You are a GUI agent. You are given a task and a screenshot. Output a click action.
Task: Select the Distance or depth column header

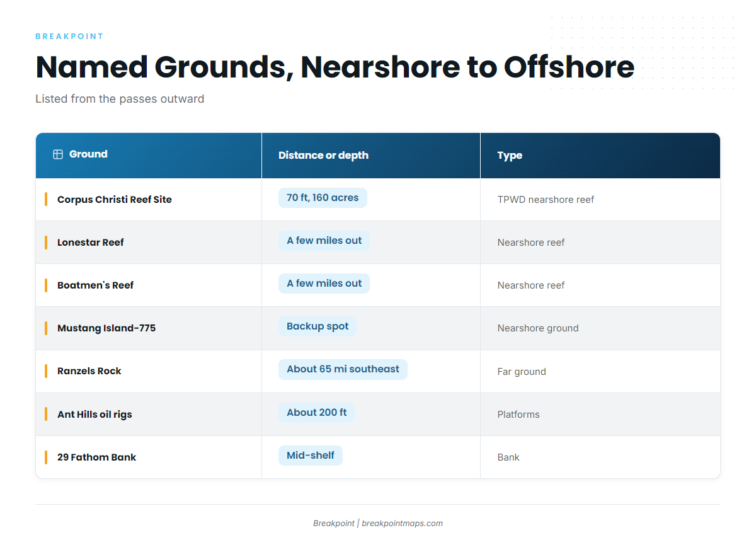371,156
